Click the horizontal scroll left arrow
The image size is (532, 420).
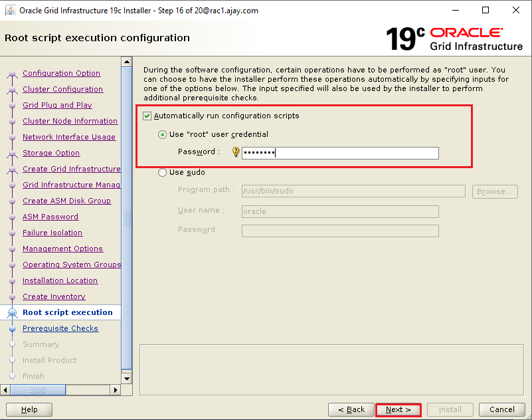tap(5, 390)
